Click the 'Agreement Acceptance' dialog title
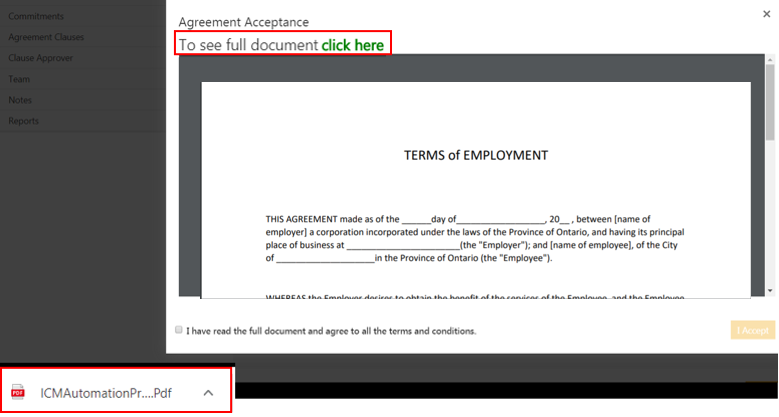Screen dimensions: 779x417 [x=243, y=22]
